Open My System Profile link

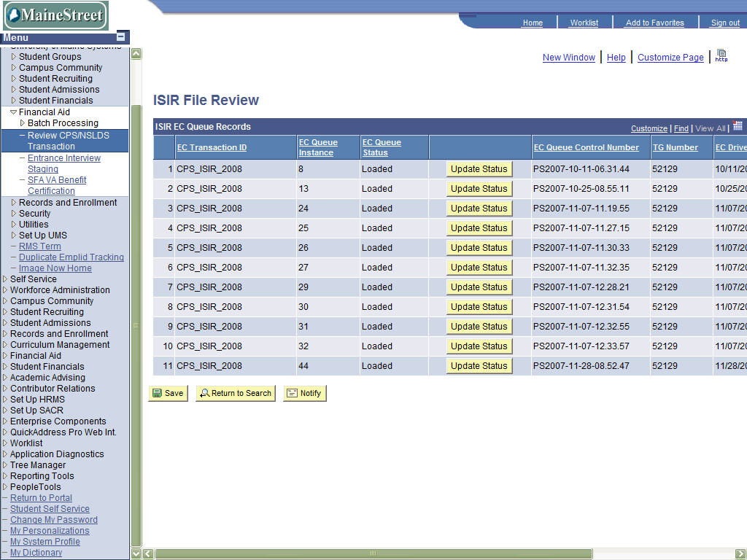click(44, 542)
